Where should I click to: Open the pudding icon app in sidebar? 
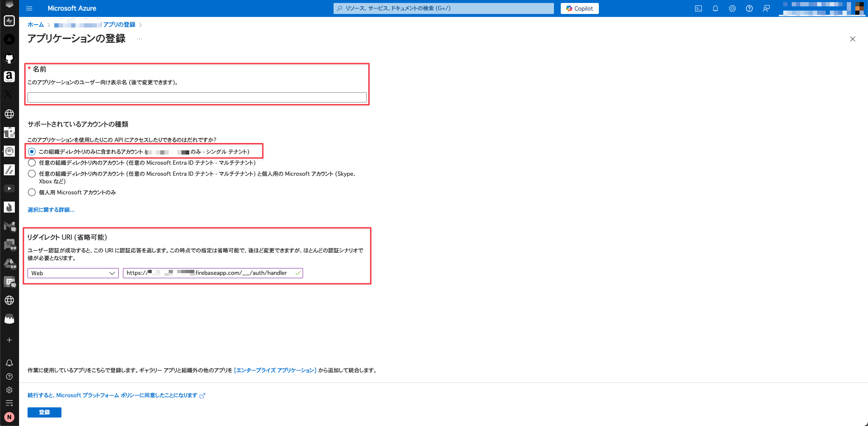pos(9,319)
